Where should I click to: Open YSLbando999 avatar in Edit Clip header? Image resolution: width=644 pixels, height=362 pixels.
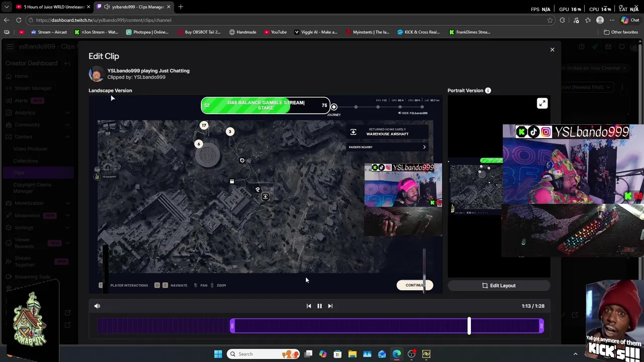(x=96, y=74)
